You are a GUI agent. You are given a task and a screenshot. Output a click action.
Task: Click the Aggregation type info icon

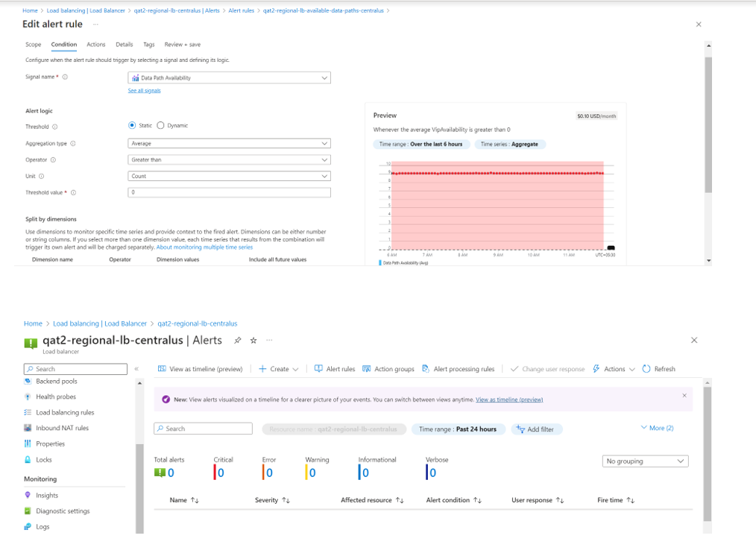[x=73, y=143]
